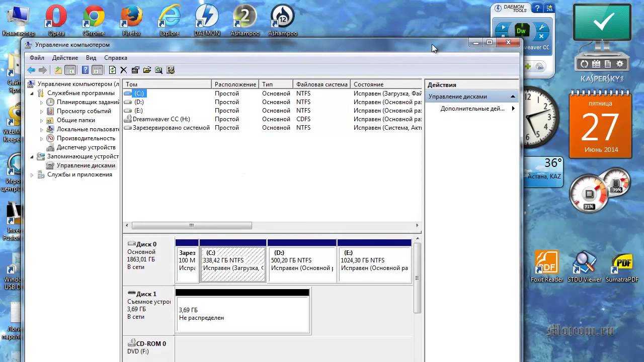Viewport: 644px width, 362px height.
Task: Toggle the console tree show/hide button
Action: click(70, 70)
